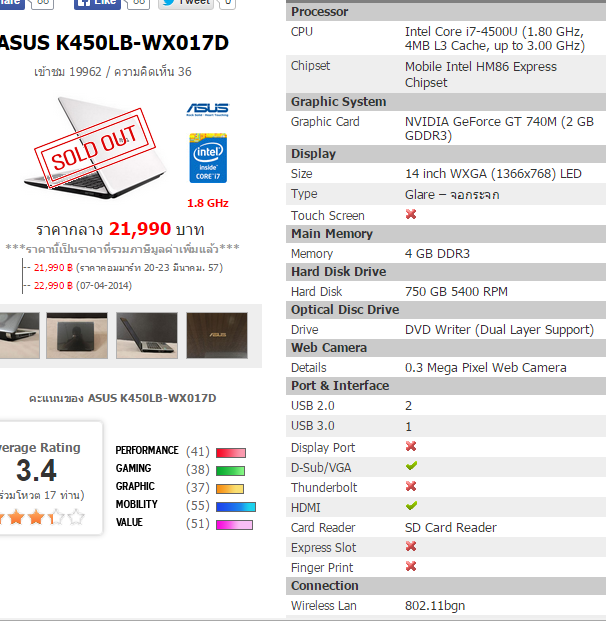Click the Web Camera section header
The width and height of the screenshot is (606, 621).
pos(446,348)
